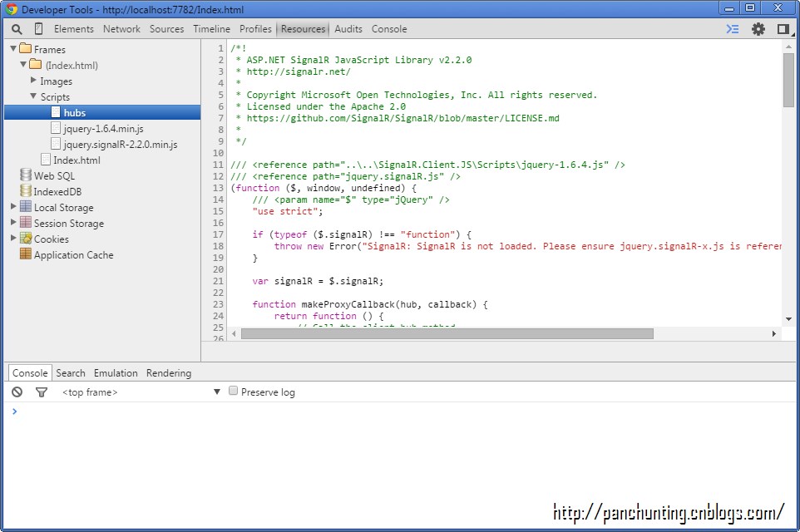Click the dock side toggle icon

pos(783,29)
